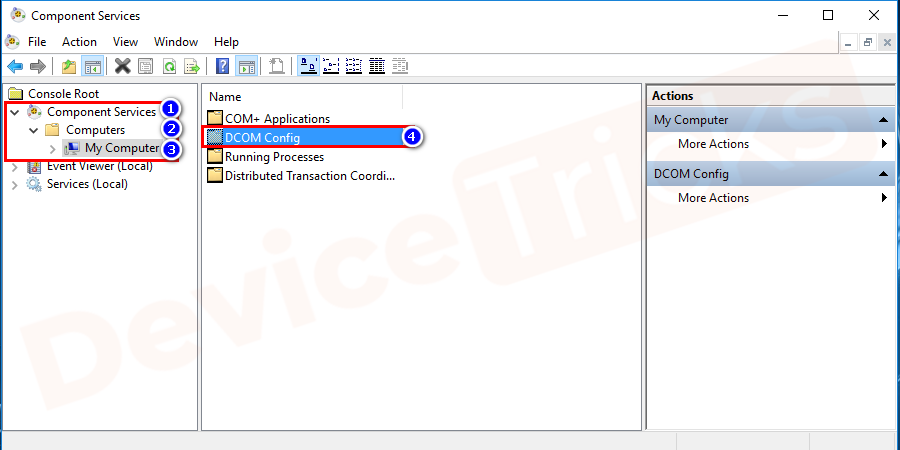Click the Export List toolbar icon
The image size is (900, 450).
[x=192, y=67]
